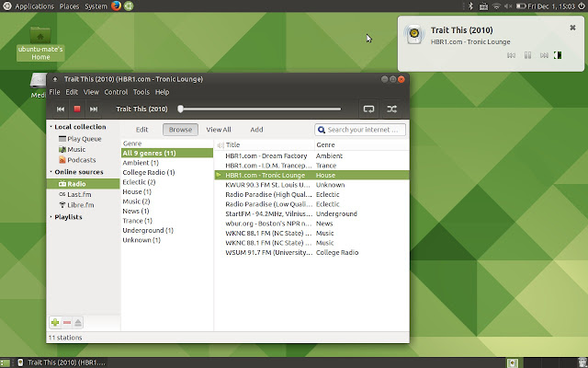Open the File menu

click(x=54, y=92)
